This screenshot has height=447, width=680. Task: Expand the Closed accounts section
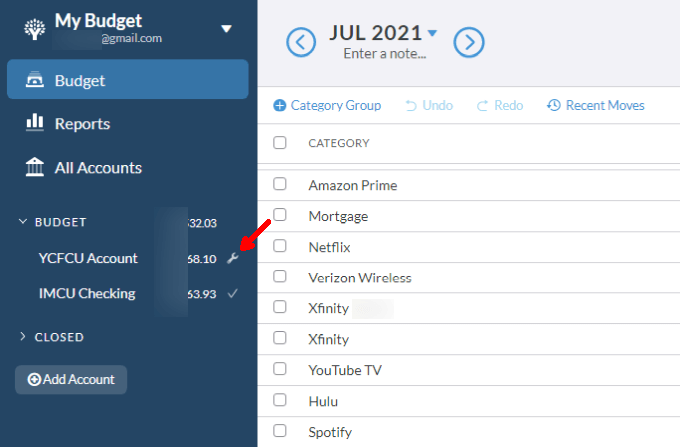coord(23,337)
